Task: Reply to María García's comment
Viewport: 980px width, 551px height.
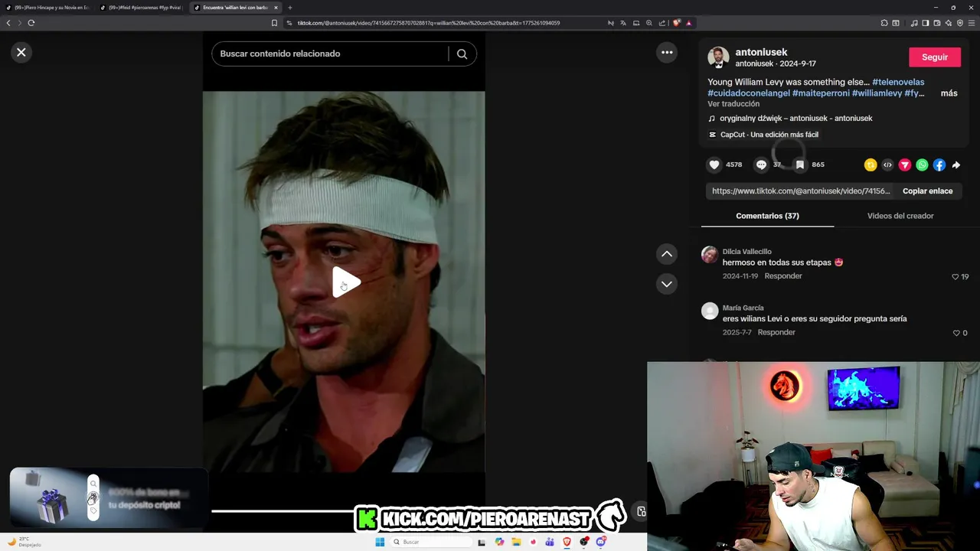Action: click(776, 333)
